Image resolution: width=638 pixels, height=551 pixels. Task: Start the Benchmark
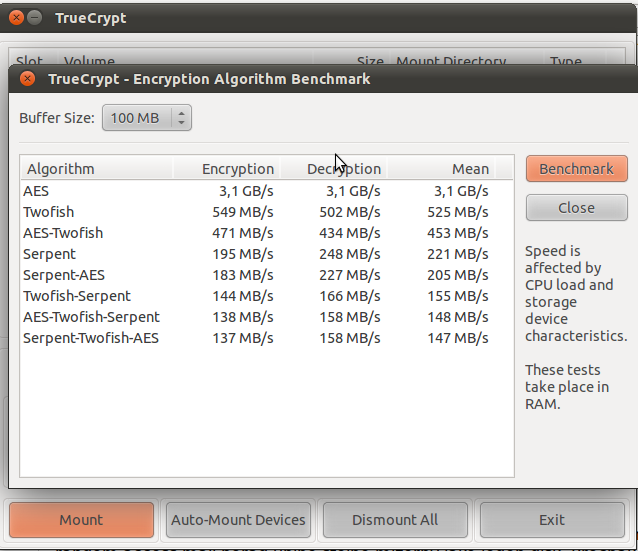point(577,168)
